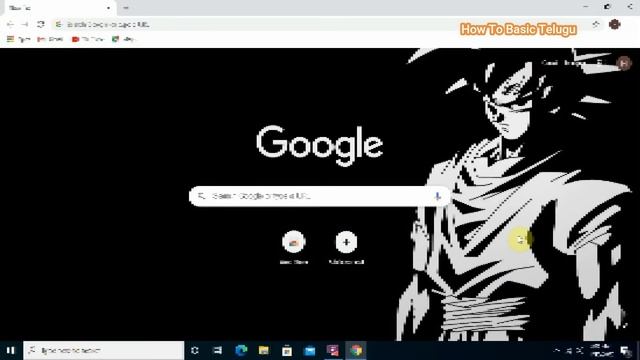Viewport: 640px width, 360px height.
Task: Click the browser Forward arrow
Action: (x=25, y=24)
